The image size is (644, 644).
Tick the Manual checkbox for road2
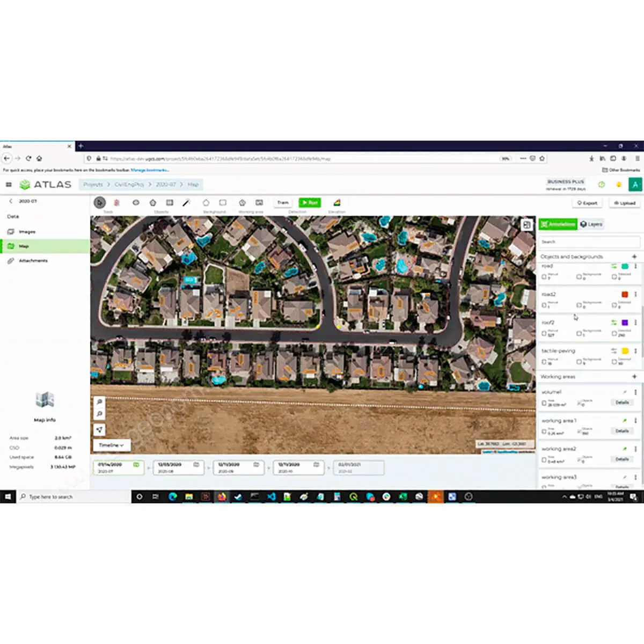click(x=544, y=305)
